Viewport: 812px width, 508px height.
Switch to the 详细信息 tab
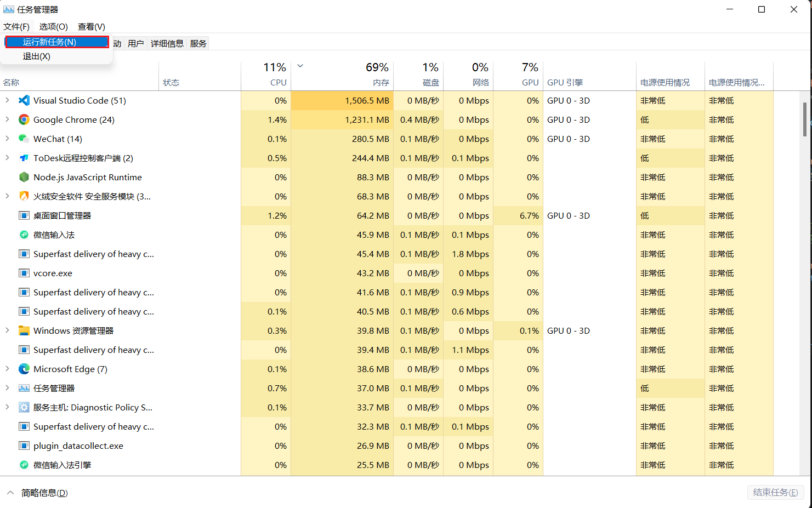[x=167, y=43]
